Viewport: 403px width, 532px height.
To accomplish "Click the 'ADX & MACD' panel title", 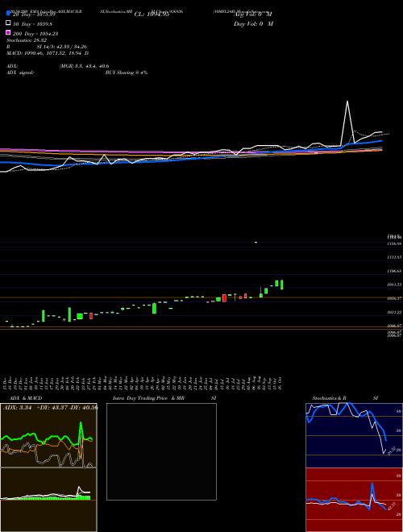I will pyautogui.click(x=26, y=398).
